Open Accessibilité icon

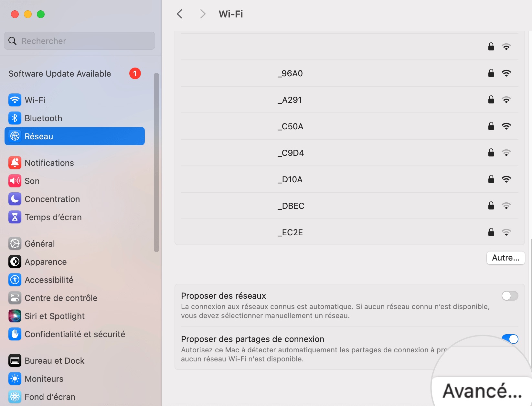point(15,280)
